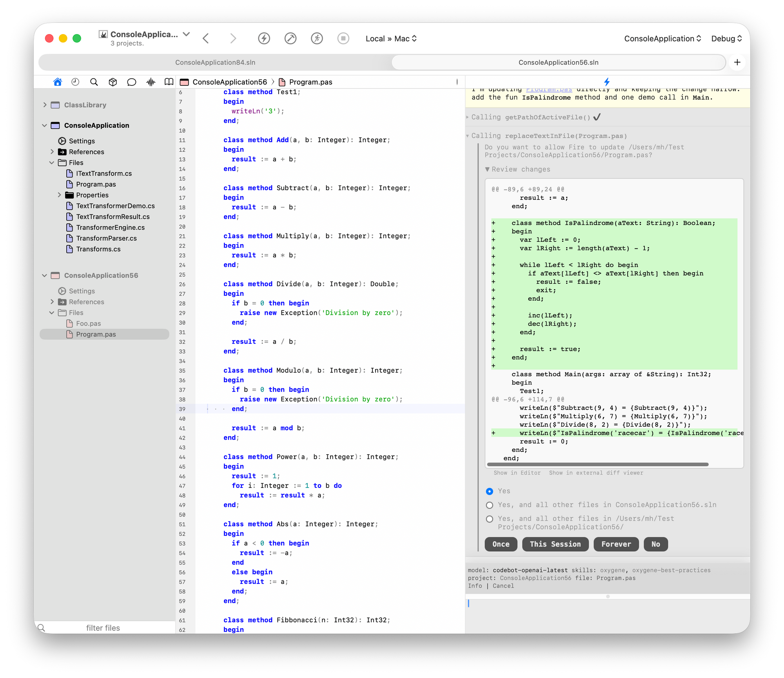Screen dimensions: 784x678
Task: Click the Build lightning bolt toolbar icon
Action: click(264, 38)
